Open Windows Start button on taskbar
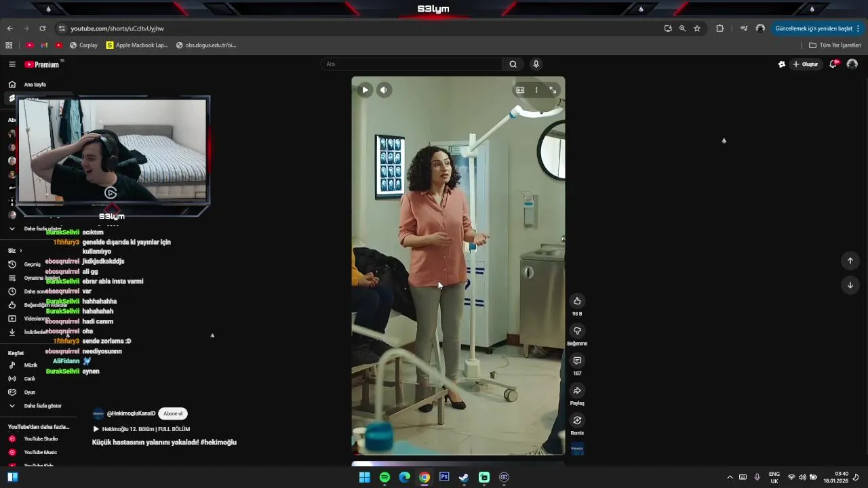868x488 pixels. [x=364, y=477]
